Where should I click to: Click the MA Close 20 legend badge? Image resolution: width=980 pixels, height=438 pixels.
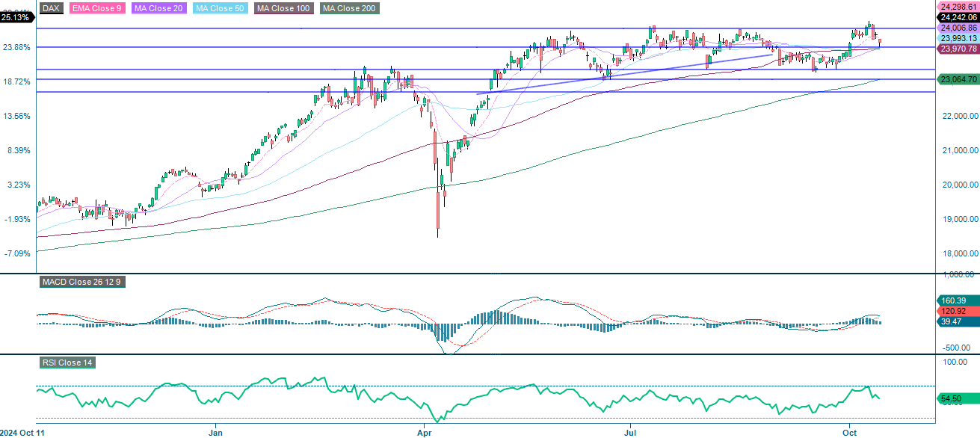point(158,9)
